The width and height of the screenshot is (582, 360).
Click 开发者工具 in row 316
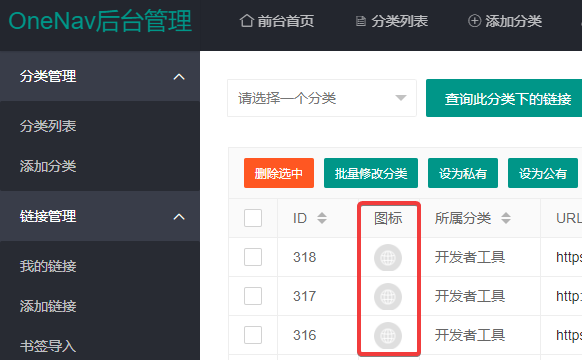tap(470, 335)
